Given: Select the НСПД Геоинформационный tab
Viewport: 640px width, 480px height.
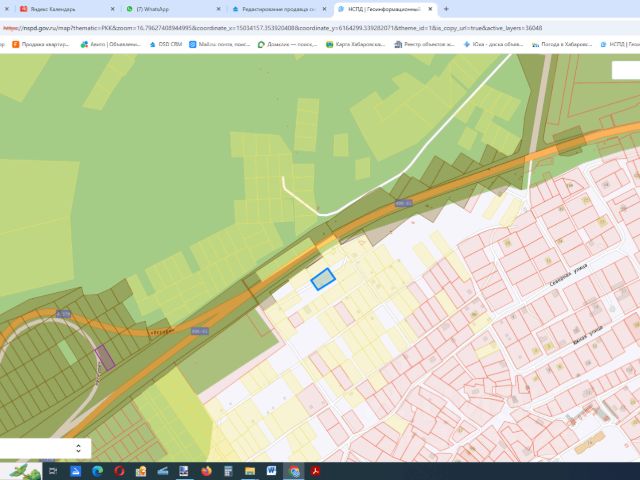Looking at the screenshot, I should click(x=384, y=9).
